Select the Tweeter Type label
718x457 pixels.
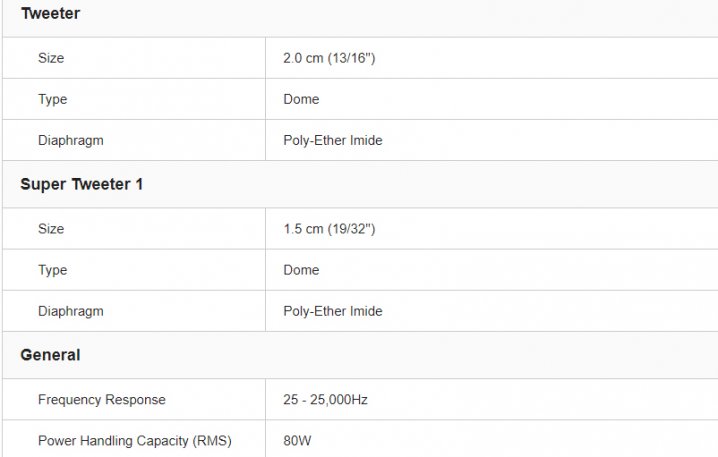point(53,99)
